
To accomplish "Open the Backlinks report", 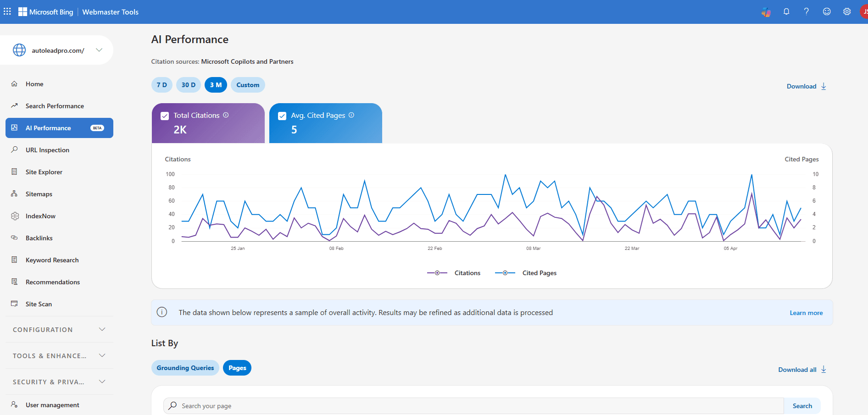I will click(x=39, y=238).
